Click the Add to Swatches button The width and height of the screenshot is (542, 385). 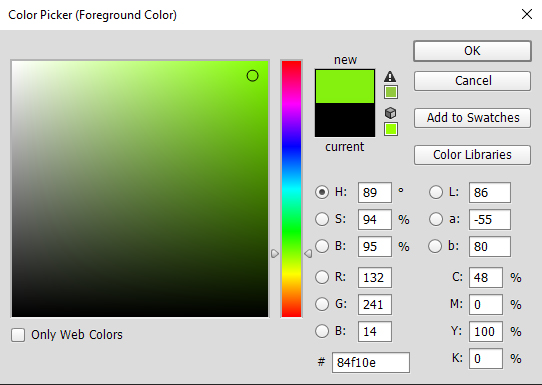point(472,118)
